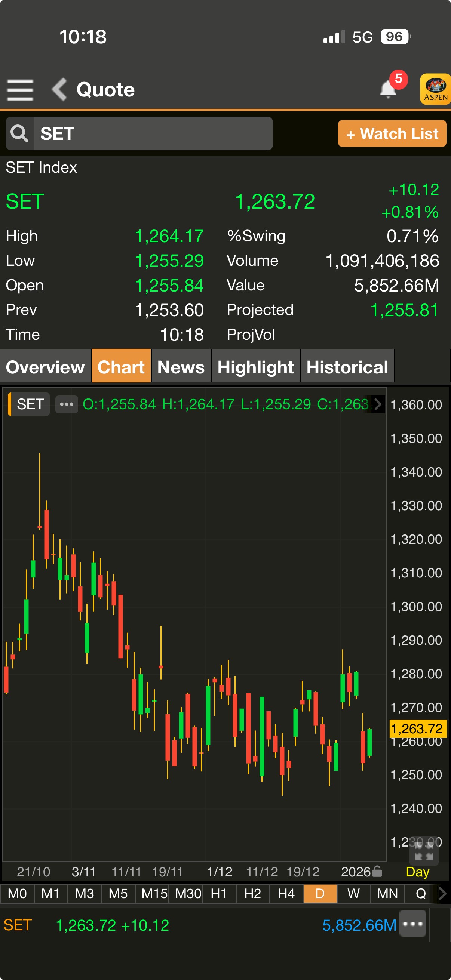Tap the search magnifier icon
The width and height of the screenshot is (451, 980).
[19, 133]
